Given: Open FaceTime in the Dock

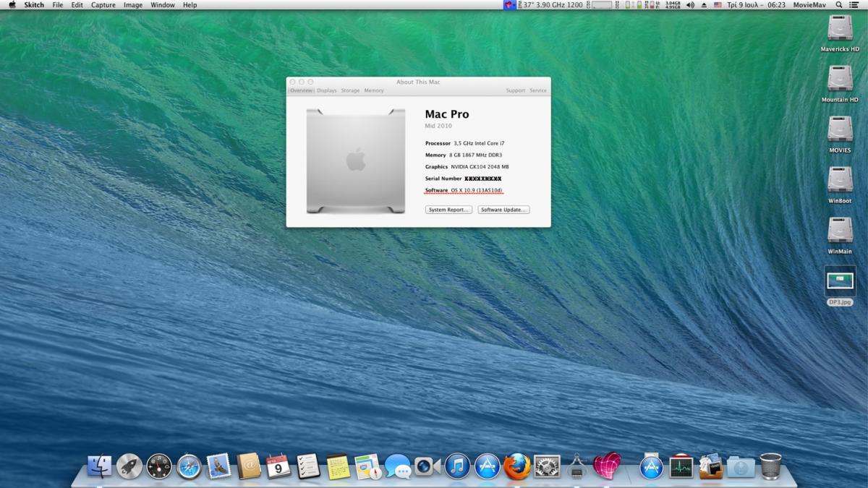Looking at the screenshot, I should [x=427, y=467].
